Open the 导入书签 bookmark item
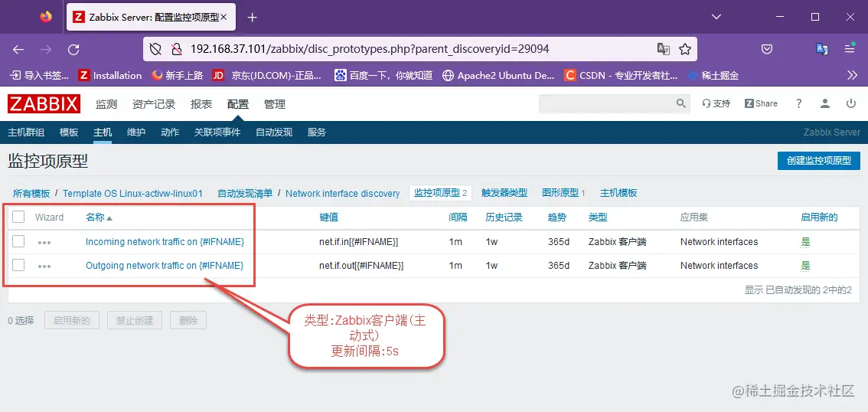Viewport: 868px width, 412px height. 41,75
